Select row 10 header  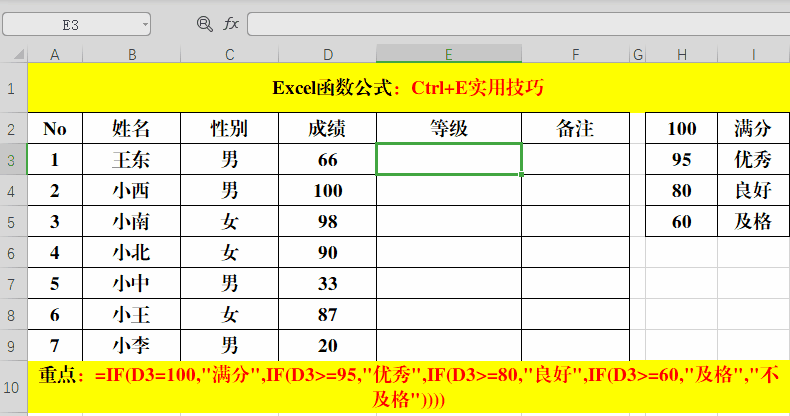(x=13, y=387)
